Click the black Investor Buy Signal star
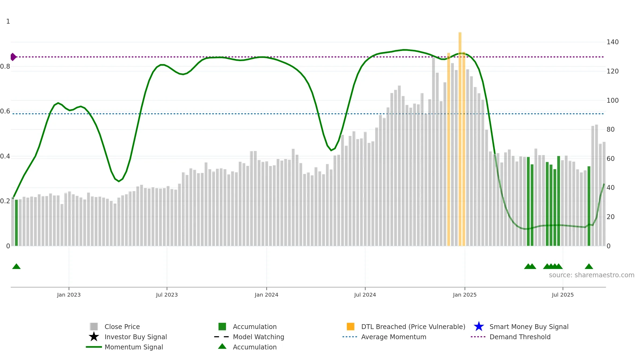The image size is (644, 362). coord(94,337)
